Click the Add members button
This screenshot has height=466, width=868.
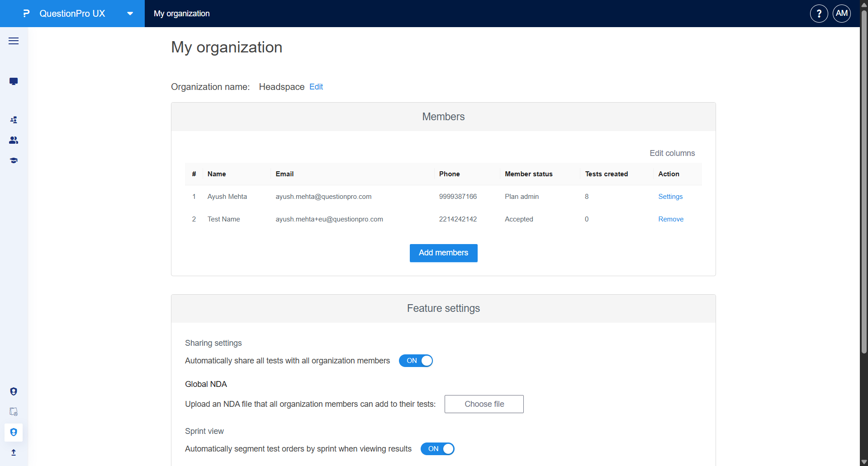444,253
